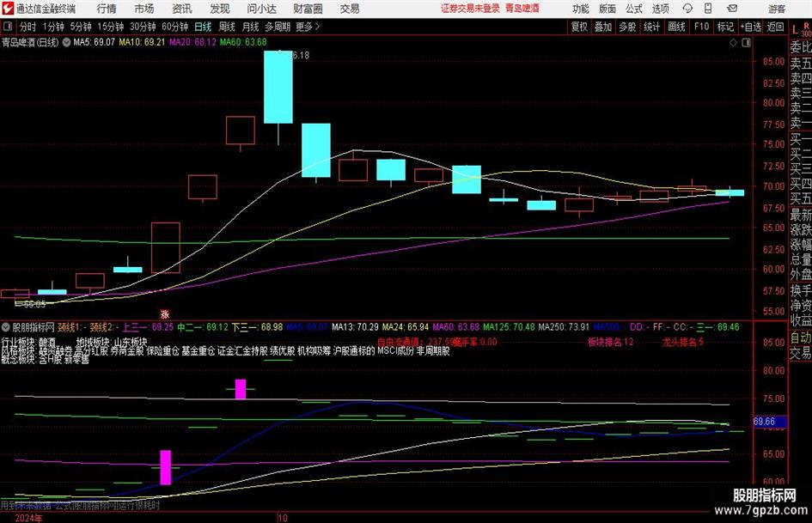Open the 发现 menu
Image resolution: width=812 pixels, height=523 pixels.
(x=220, y=9)
